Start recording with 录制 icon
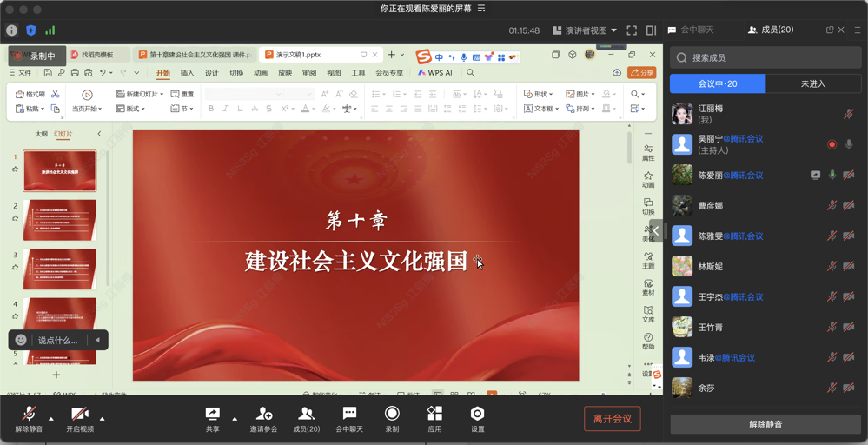 (392, 418)
